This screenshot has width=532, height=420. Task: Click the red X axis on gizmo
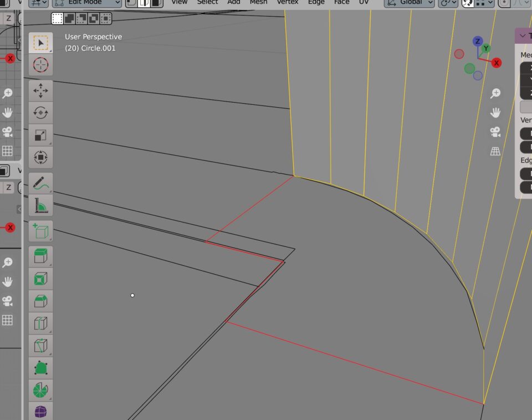(x=497, y=63)
